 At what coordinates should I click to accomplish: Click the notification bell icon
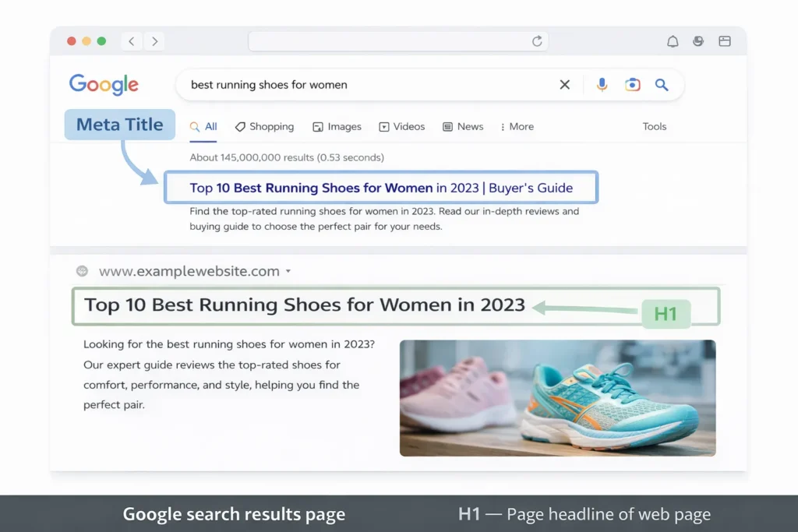(673, 41)
